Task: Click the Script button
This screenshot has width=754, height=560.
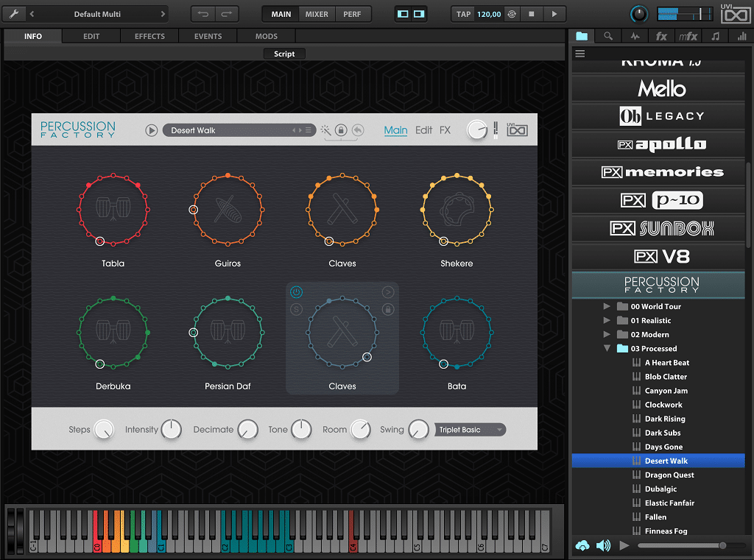Action: (x=284, y=54)
